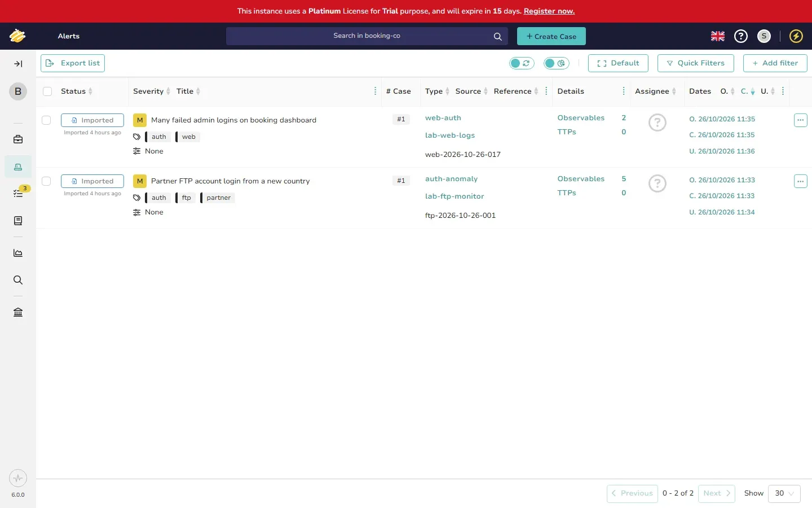Open user avatar S menu

[764, 36]
